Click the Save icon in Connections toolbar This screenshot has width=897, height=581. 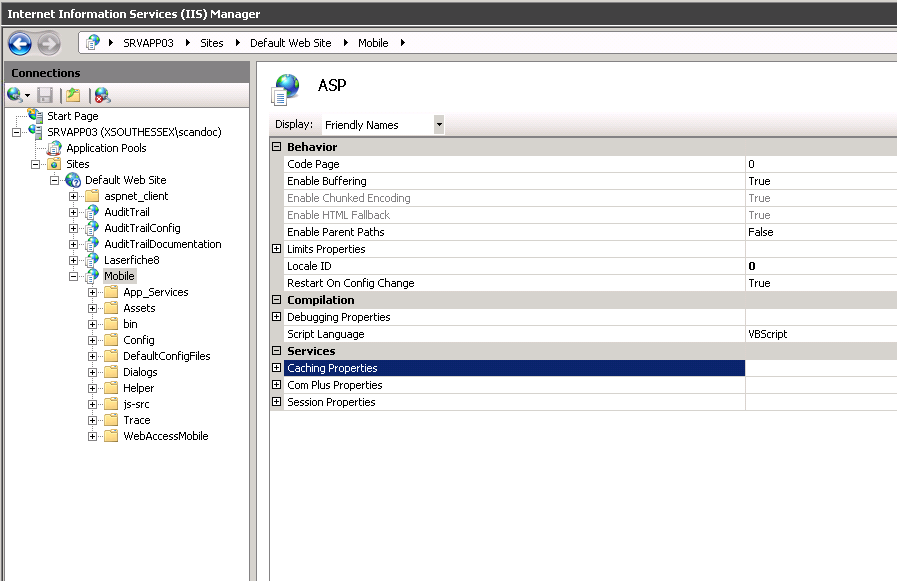click(45, 95)
